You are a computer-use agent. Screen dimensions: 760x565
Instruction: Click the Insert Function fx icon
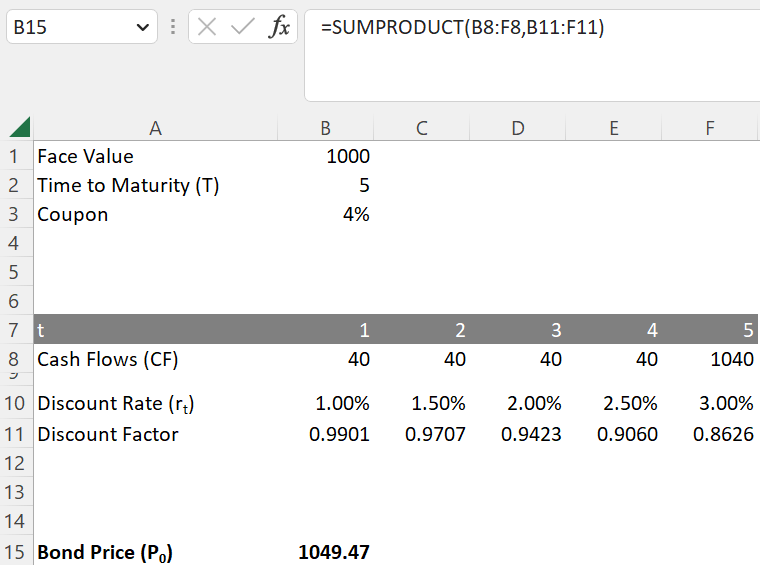point(279,28)
